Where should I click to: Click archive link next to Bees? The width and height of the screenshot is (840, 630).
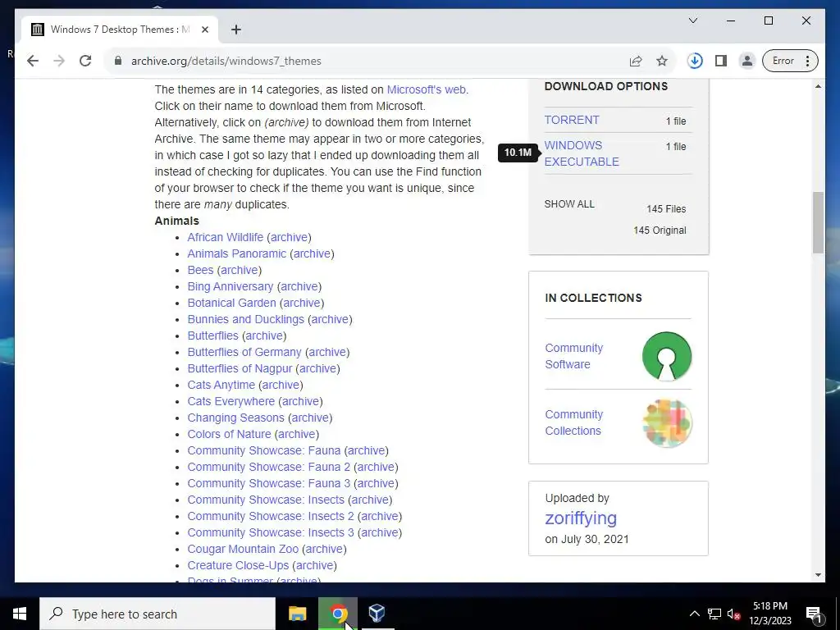point(240,270)
